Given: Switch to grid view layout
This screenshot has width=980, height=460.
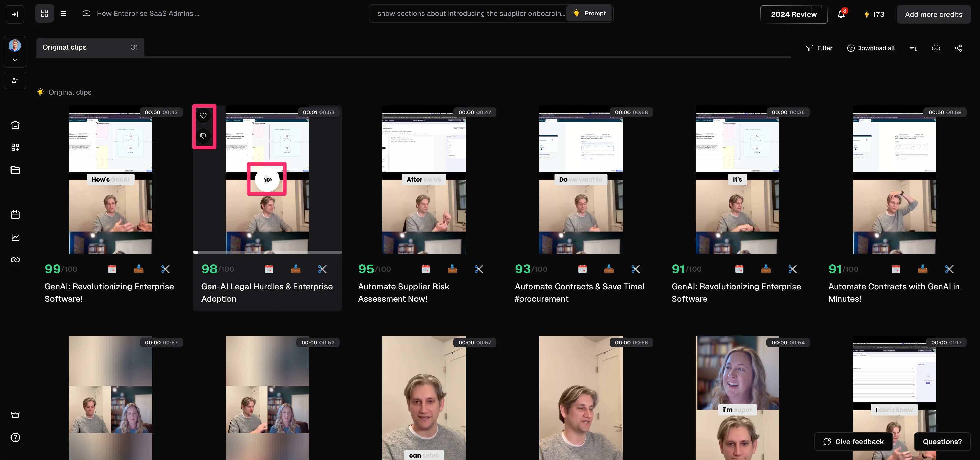Looking at the screenshot, I should (45, 14).
